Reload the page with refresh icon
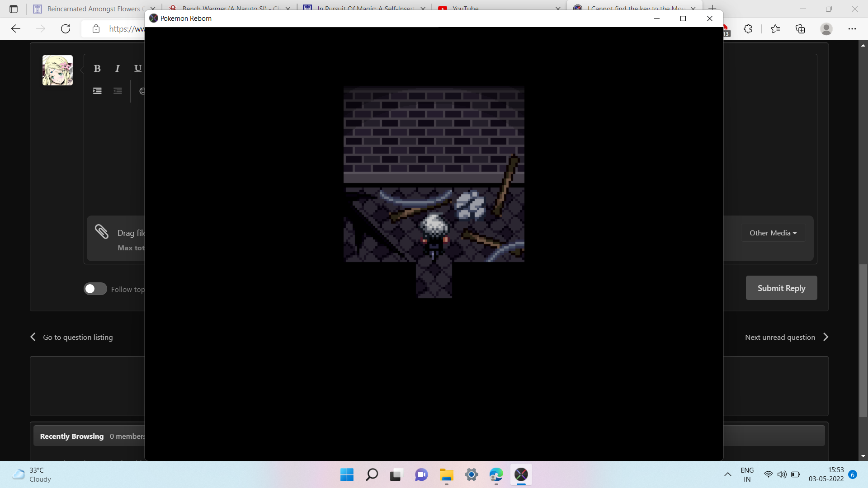 (66, 29)
